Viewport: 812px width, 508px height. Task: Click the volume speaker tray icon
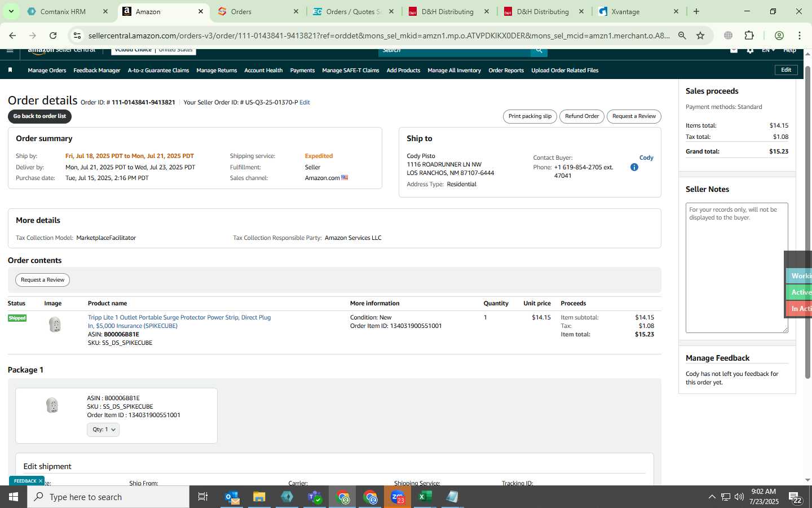(x=739, y=497)
